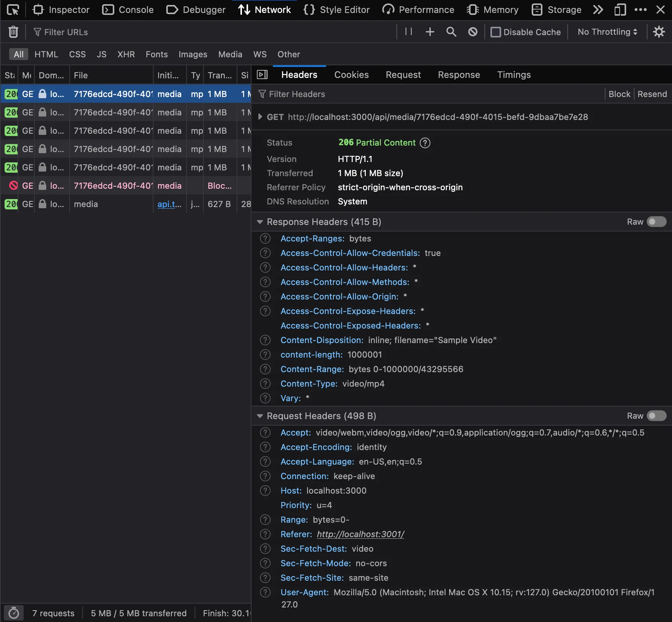The image size is (672, 622).
Task: Open the Referer localhost:3001 link
Action: [360, 535]
